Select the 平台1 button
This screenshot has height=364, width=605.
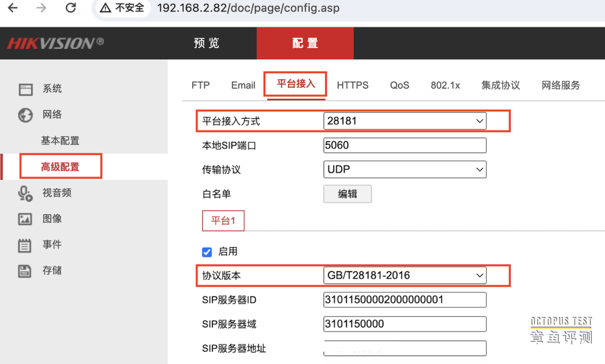pos(223,220)
